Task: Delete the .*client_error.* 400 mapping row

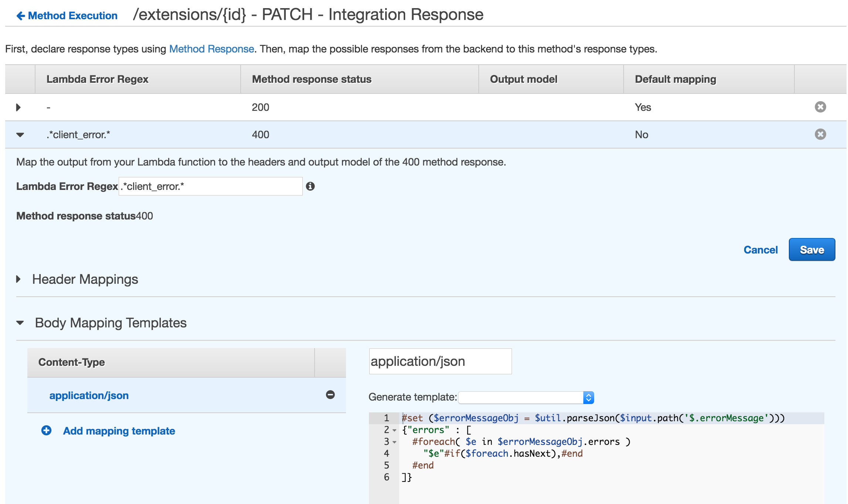Action: [x=820, y=134]
